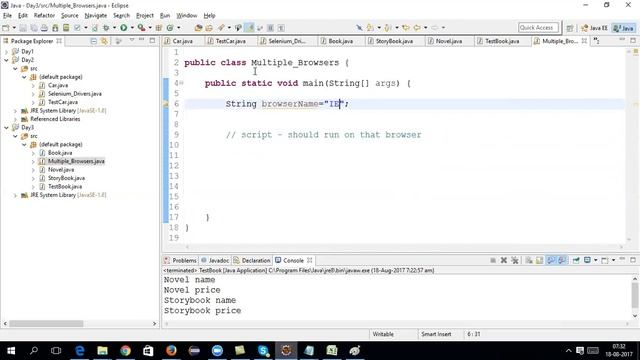Click the Back navigation arrow icon
This screenshot has width=640, height=360.
tap(417, 28)
